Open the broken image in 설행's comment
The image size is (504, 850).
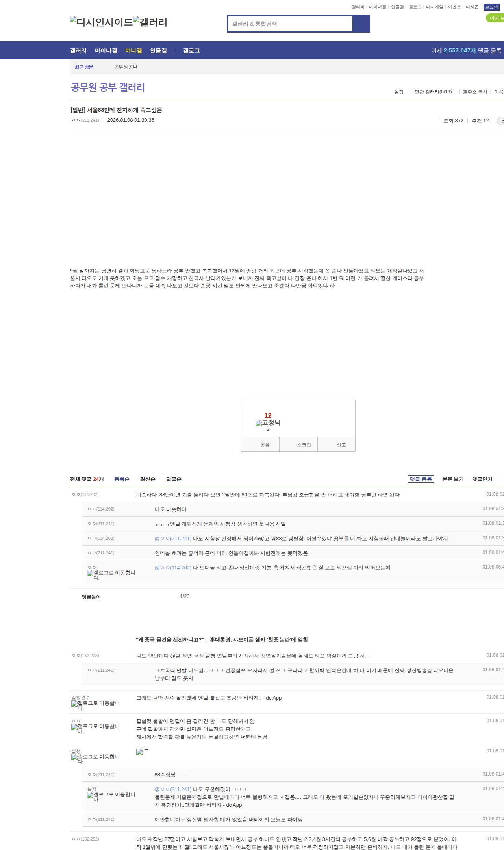(x=142, y=752)
